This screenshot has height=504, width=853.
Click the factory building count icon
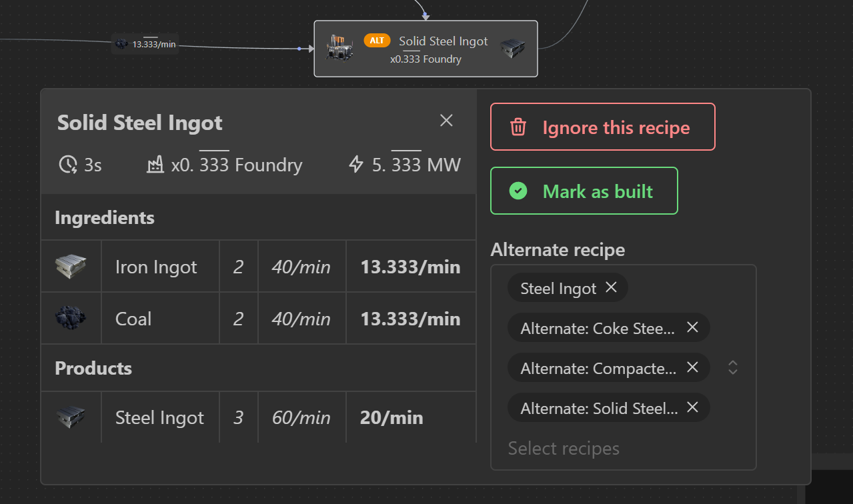click(x=155, y=165)
